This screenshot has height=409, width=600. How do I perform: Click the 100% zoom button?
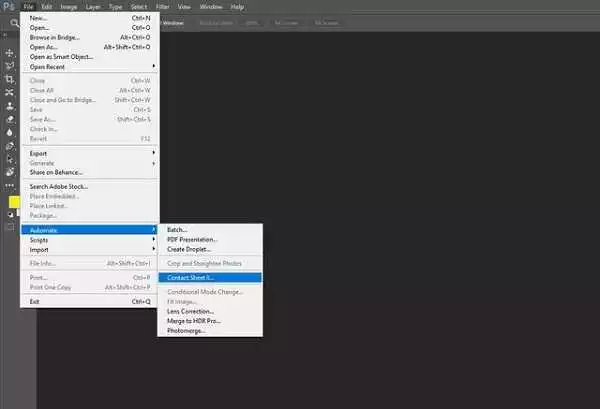(252, 23)
